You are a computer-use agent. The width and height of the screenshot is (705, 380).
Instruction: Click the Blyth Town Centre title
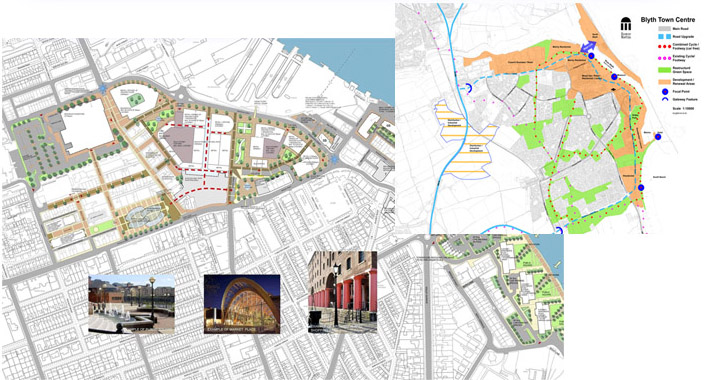(668, 20)
